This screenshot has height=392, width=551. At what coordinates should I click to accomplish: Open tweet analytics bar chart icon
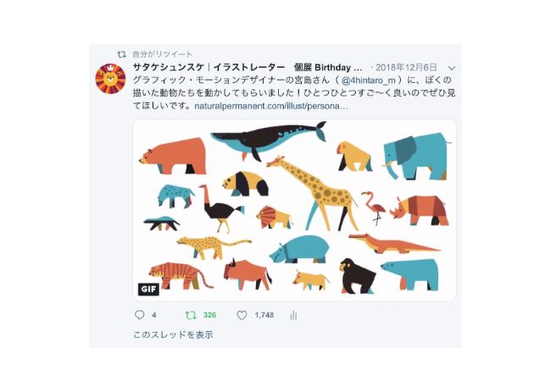click(293, 315)
